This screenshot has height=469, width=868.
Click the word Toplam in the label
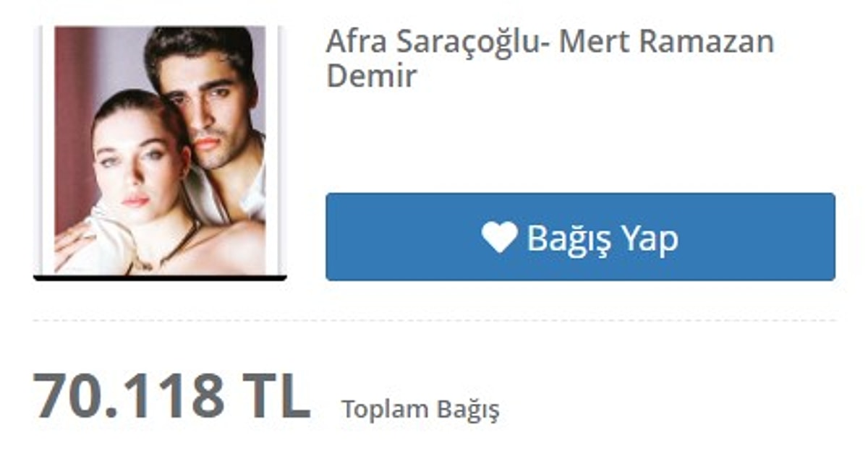(385, 409)
